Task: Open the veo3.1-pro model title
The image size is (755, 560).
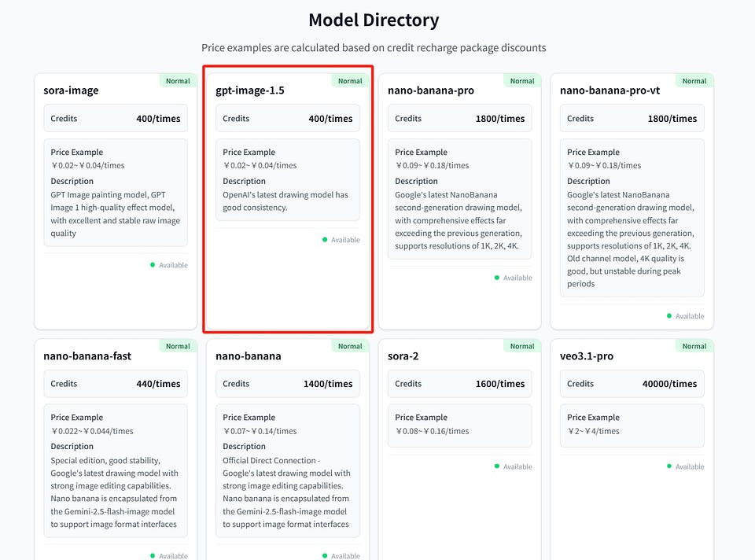Action: click(x=587, y=356)
